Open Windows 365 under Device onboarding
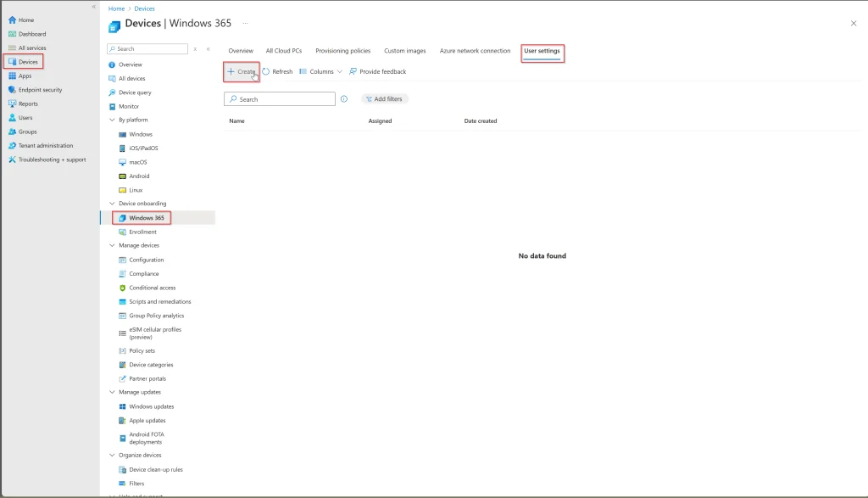Viewport: 868px width, 498px height. [x=142, y=218]
